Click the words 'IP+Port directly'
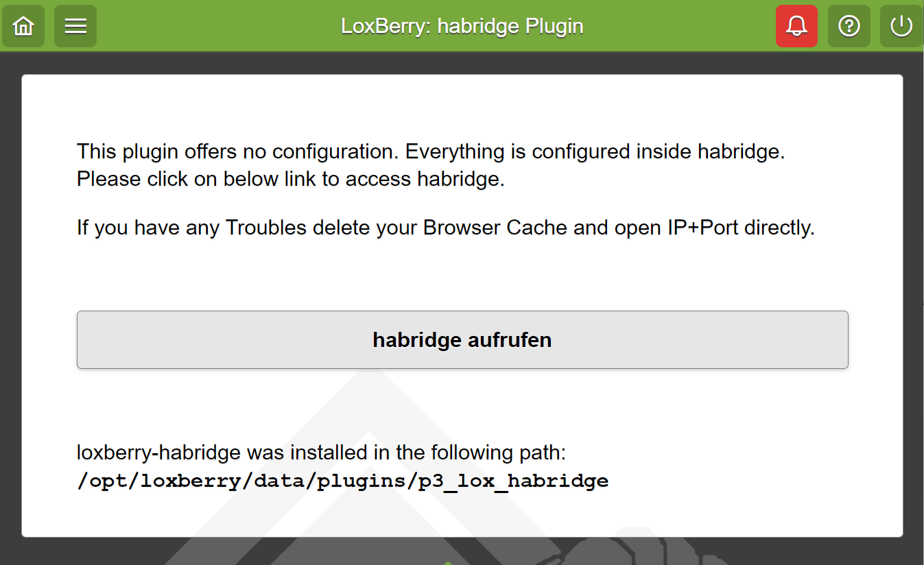924x565 pixels. (741, 227)
